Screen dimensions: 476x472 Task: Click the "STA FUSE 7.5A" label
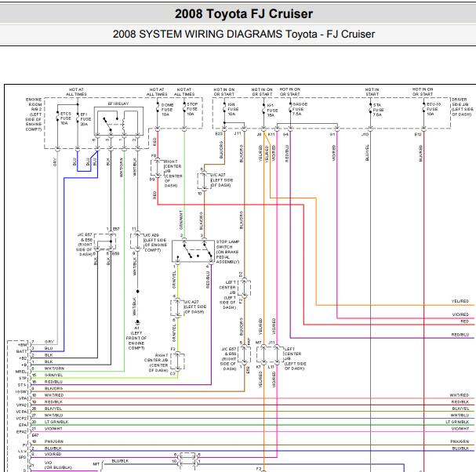point(378,110)
